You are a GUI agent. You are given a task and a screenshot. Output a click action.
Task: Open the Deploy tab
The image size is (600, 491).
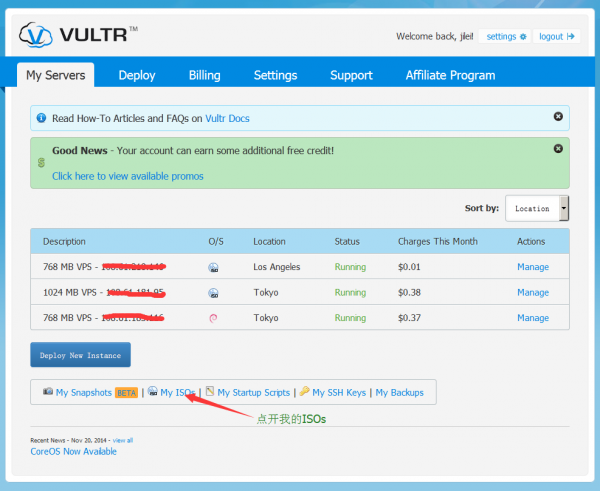pyautogui.click(x=137, y=75)
